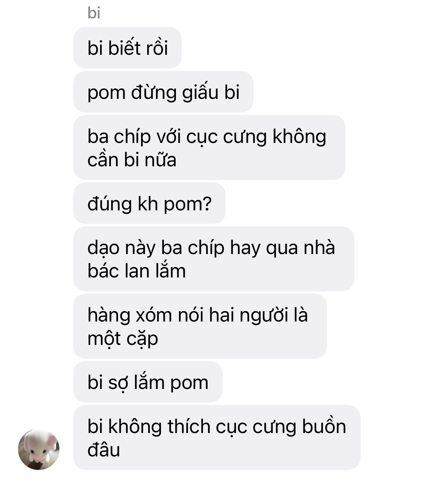Tap the "đúng kh pom?" message bubble
Screen dimensions: 448x484
click(x=149, y=203)
